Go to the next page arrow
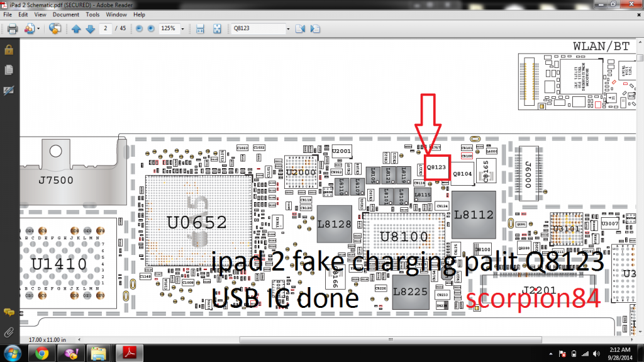The image size is (644, 362). 90,29
